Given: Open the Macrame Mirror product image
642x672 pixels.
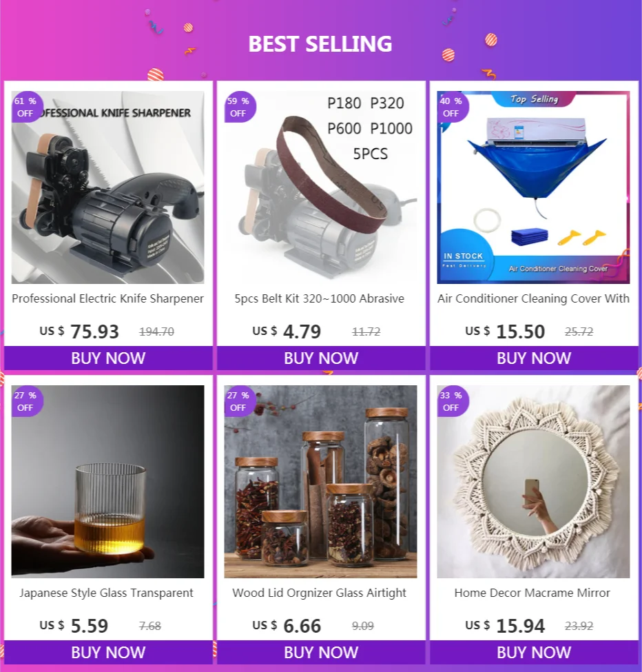Looking at the screenshot, I should click(x=533, y=482).
